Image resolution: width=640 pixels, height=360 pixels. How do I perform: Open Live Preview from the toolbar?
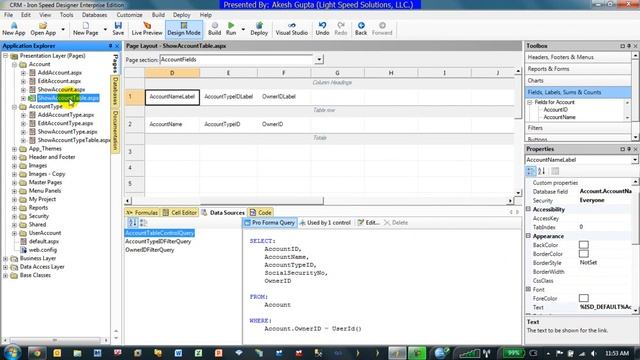147,29
